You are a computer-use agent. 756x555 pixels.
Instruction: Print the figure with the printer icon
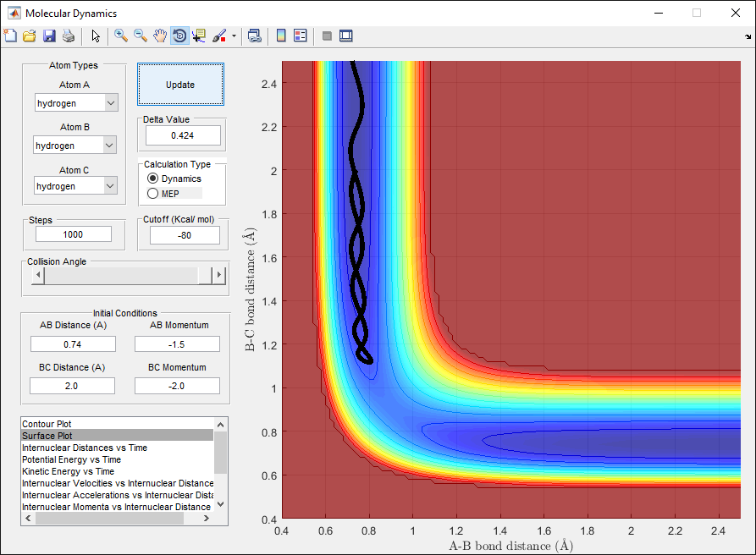[68, 36]
